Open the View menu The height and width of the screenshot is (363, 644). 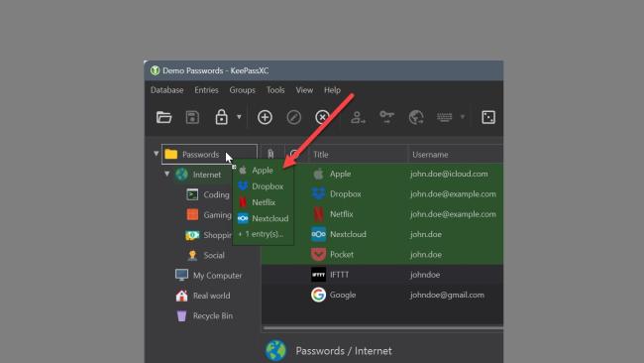tap(304, 90)
